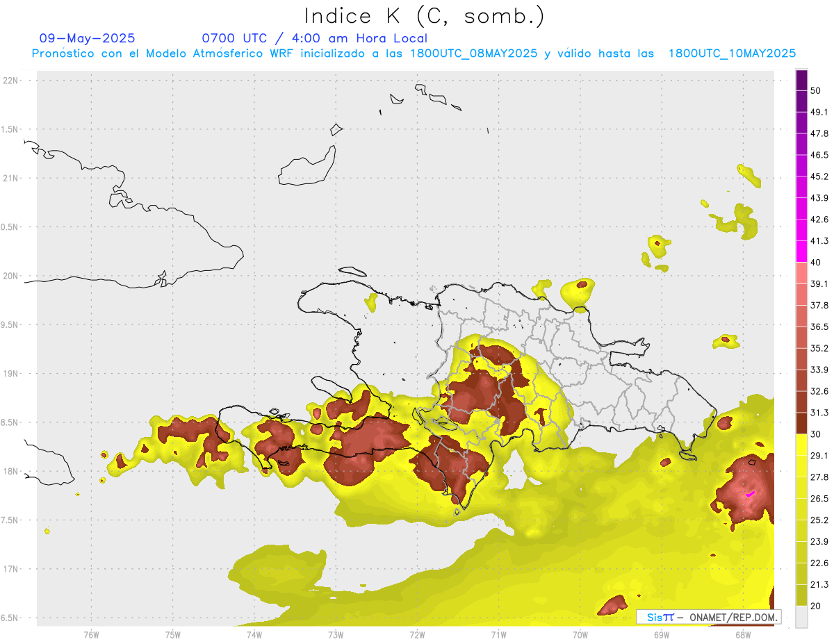Click the colorbar value "20"
This screenshot has width=834, height=644.
click(x=816, y=606)
